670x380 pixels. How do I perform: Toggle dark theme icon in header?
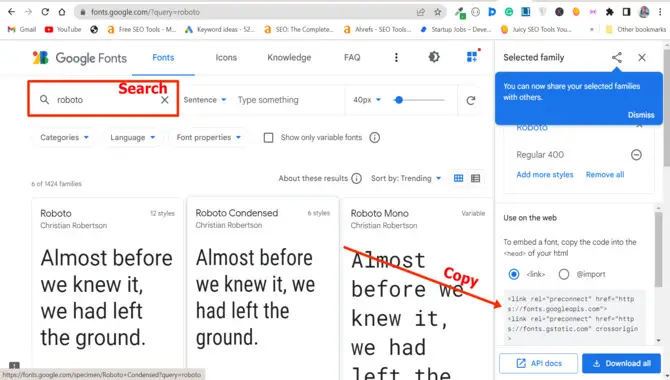pos(434,57)
